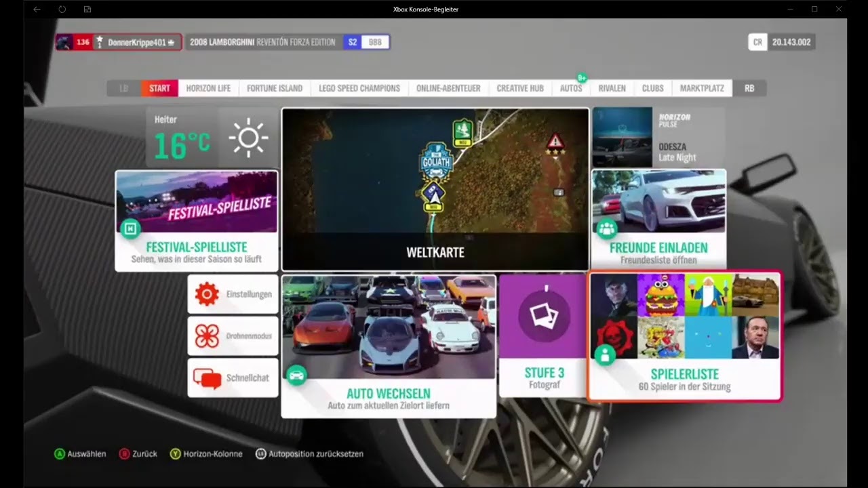Viewport: 868px width, 488px height.
Task: Open the Creative Hub tab
Action: coord(520,88)
